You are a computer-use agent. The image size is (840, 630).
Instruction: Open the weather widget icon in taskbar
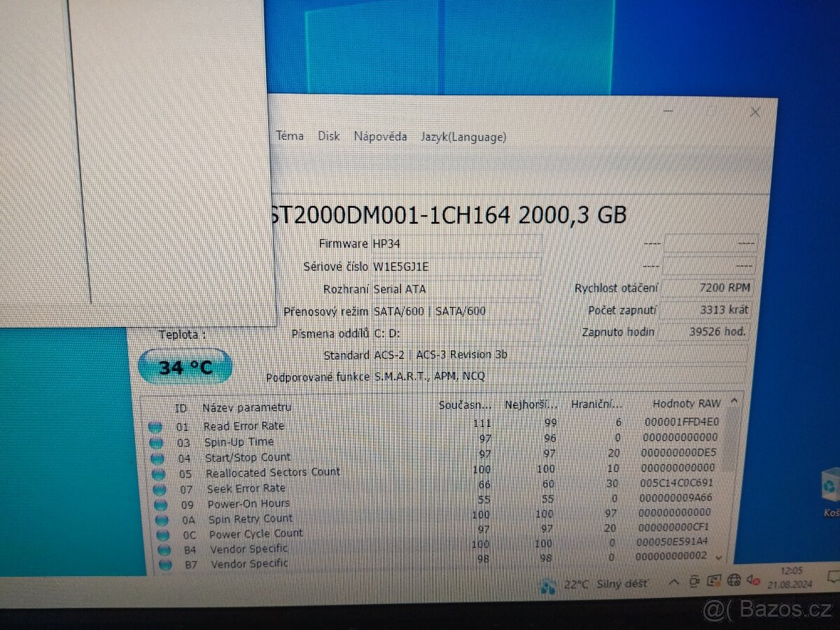point(547,585)
